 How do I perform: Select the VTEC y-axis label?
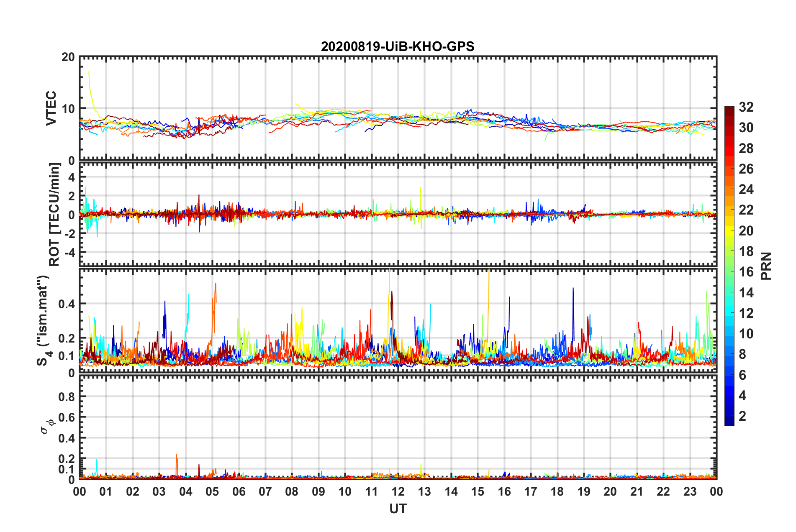[x=51, y=108]
